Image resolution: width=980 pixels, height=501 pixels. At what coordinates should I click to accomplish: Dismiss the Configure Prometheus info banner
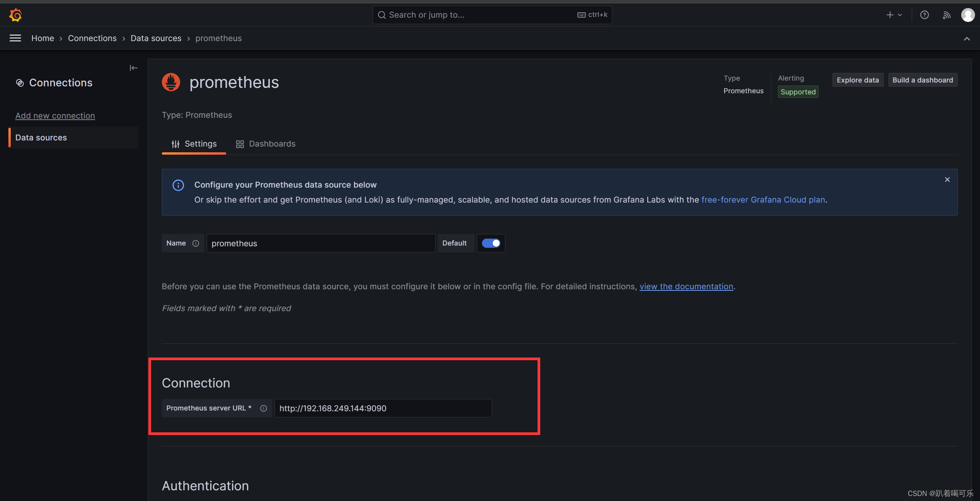coord(947,180)
